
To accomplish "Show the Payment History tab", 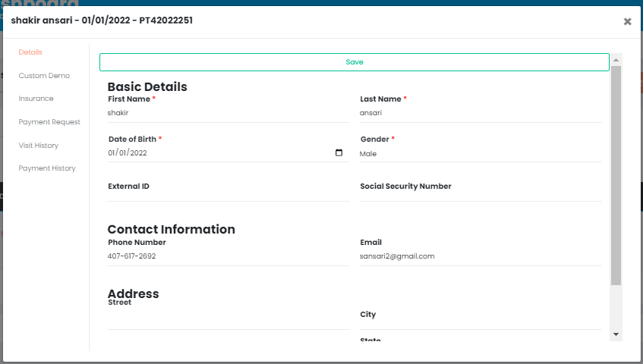I will (x=47, y=168).
